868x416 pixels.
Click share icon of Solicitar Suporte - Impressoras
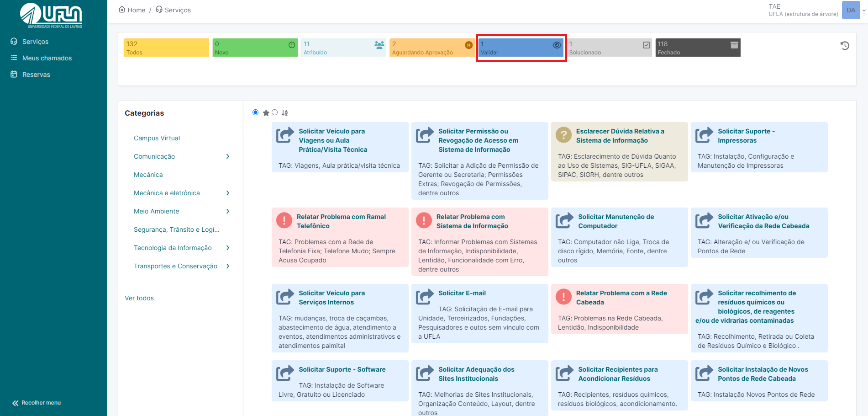coord(704,135)
